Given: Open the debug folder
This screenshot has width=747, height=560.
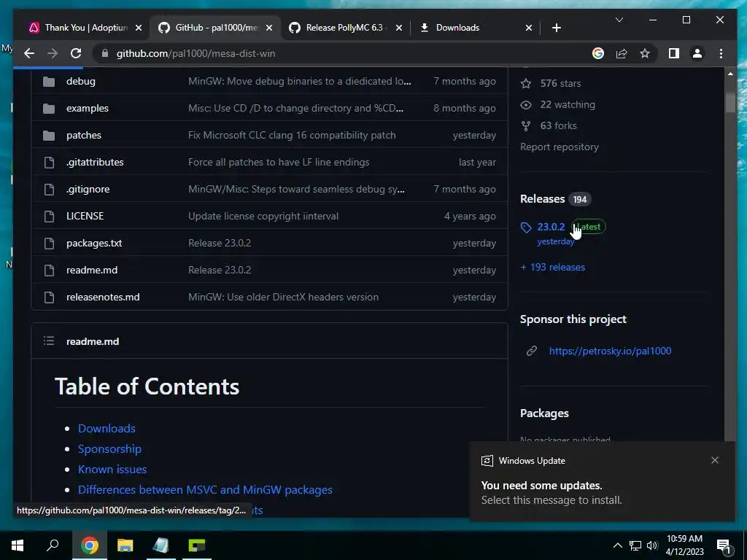Looking at the screenshot, I should click(x=80, y=81).
